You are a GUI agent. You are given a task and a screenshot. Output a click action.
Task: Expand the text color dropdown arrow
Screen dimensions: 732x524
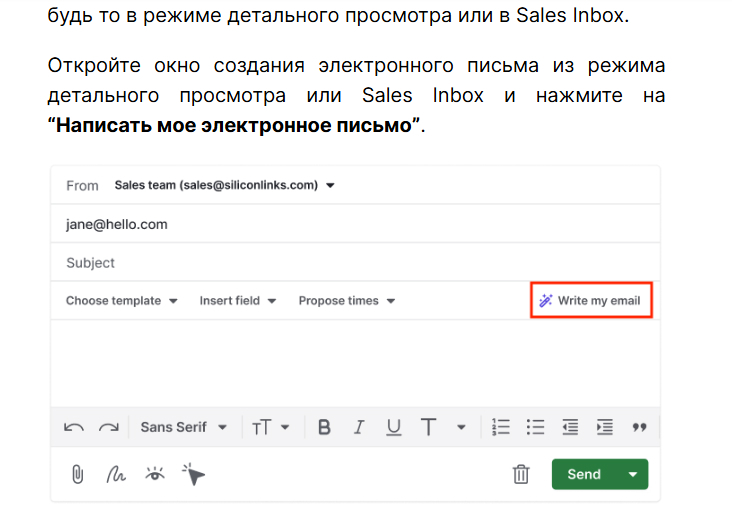(x=461, y=427)
